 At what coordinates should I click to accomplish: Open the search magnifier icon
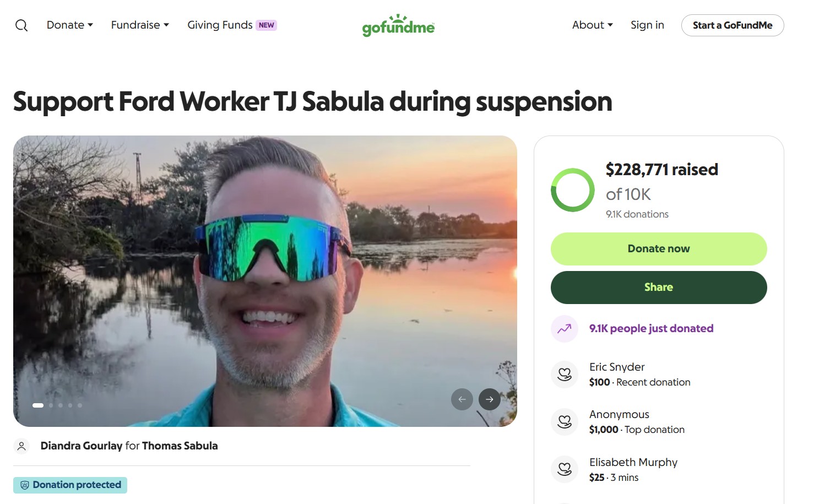pyautogui.click(x=21, y=25)
